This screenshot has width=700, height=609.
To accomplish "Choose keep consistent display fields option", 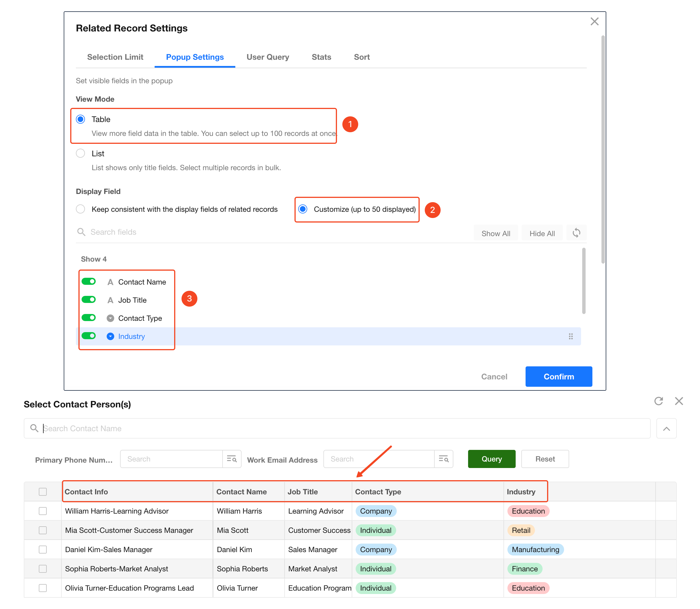I will 81,209.
